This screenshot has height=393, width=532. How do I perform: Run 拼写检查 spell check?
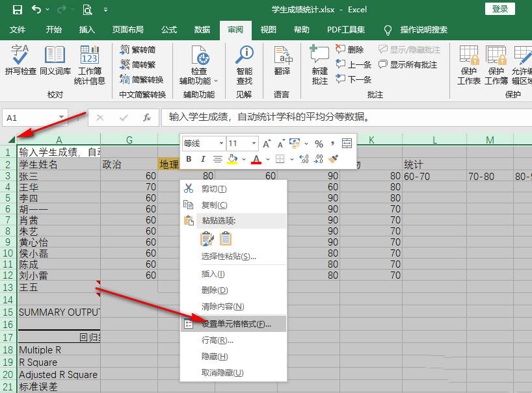(20, 60)
